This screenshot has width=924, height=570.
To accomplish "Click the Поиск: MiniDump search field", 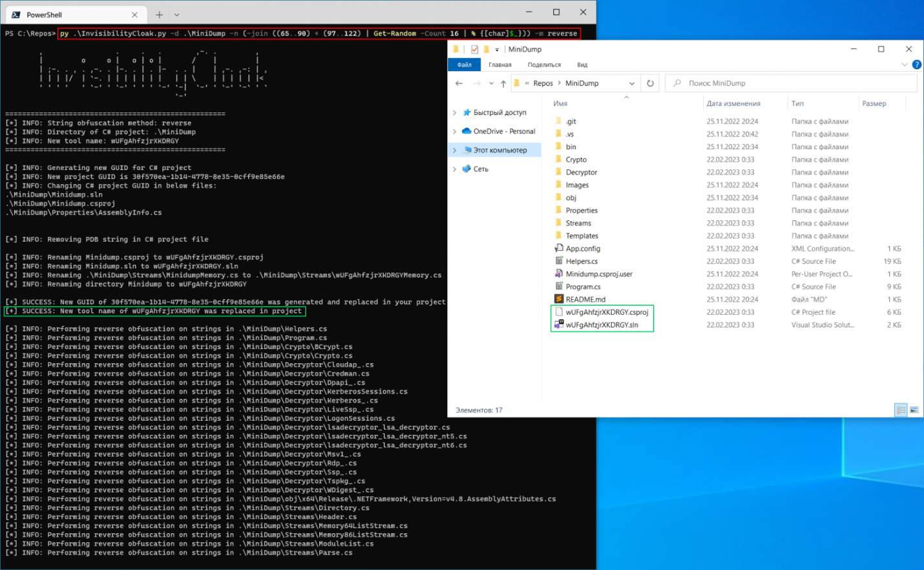I will point(791,83).
